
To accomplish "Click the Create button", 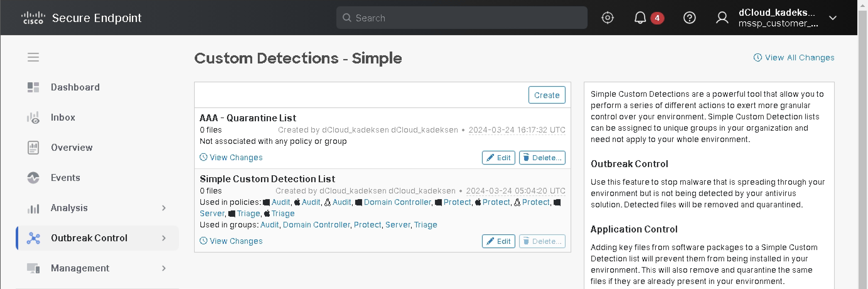I will [x=546, y=95].
